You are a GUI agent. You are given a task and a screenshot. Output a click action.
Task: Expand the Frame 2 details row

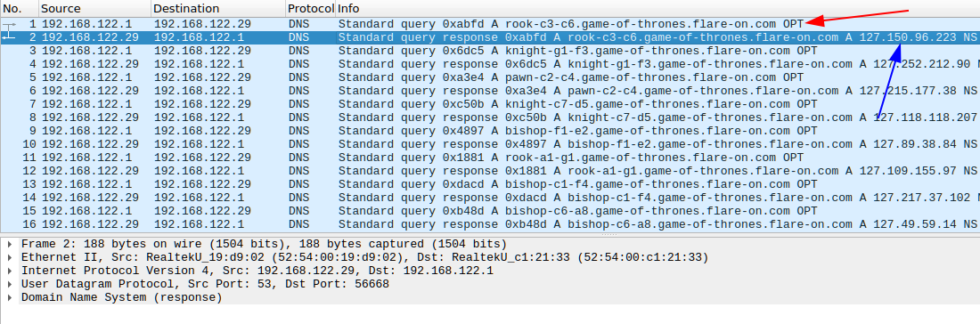10,244
